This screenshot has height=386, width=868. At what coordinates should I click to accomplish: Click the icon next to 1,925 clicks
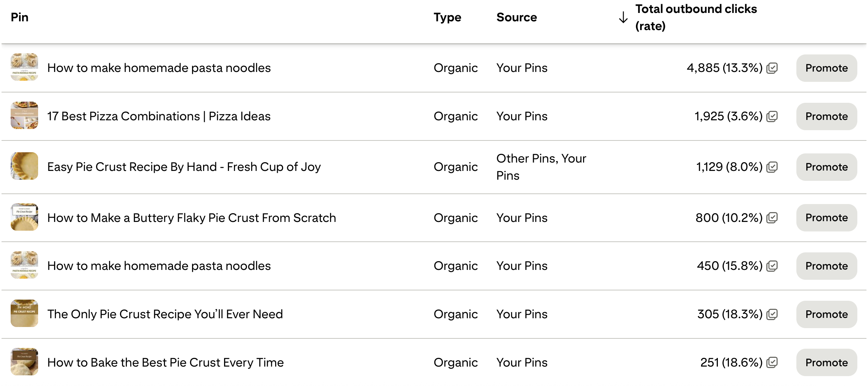(772, 116)
